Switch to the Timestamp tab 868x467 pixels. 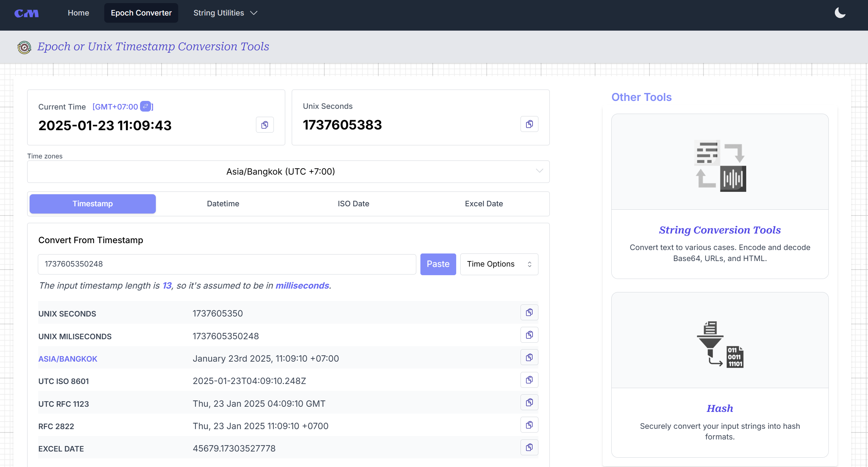click(93, 204)
